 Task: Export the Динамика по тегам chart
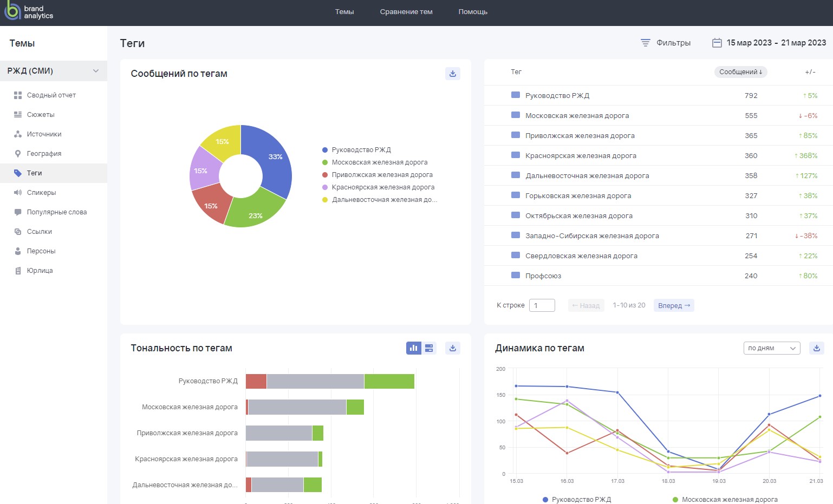pyautogui.click(x=817, y=348)
